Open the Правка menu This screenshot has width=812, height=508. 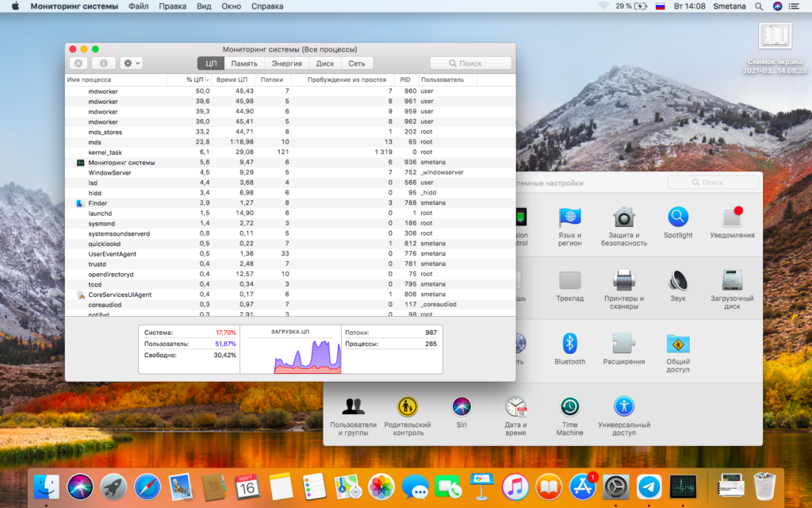click(172, 6)
